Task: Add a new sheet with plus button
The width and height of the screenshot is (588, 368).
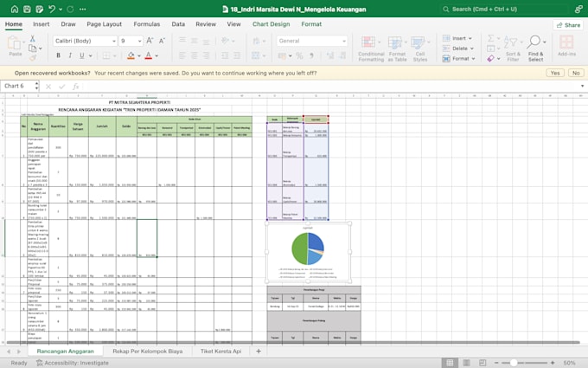Action: coord(259,351)
